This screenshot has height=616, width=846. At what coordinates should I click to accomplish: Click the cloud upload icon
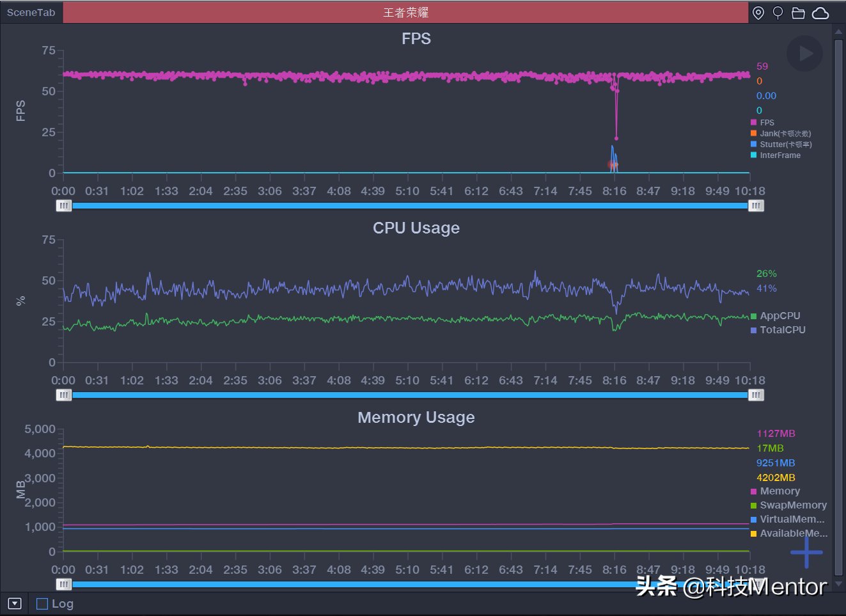[820, 13]
